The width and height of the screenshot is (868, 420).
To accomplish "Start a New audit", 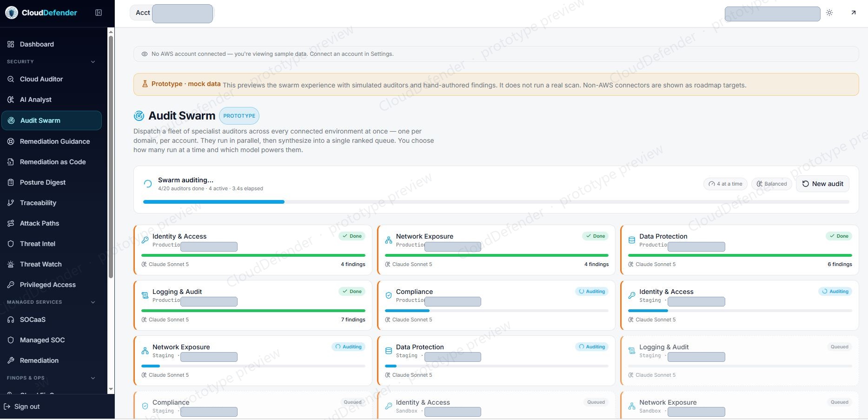I will (x=823, y=184).
